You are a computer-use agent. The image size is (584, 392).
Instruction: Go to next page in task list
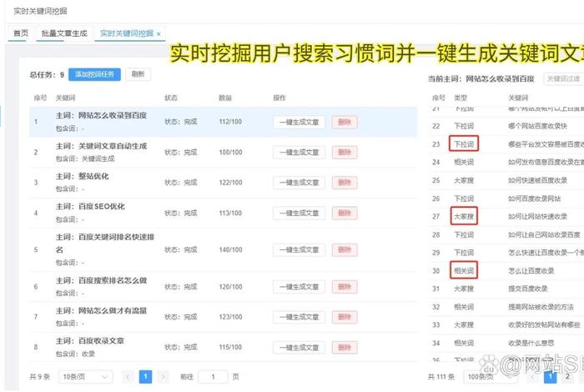pyautogui.click(x=163, y=377)
